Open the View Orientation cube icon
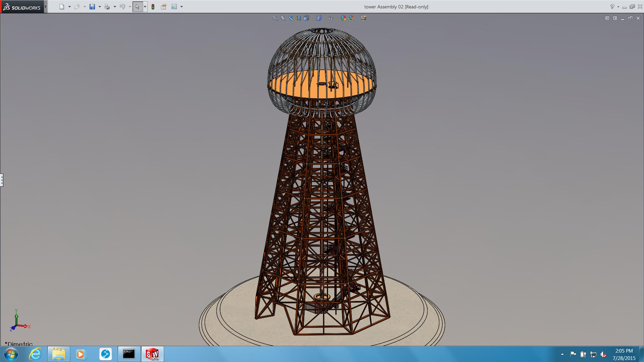The height and width of the screenshot is (362, 644). [306, 18]
